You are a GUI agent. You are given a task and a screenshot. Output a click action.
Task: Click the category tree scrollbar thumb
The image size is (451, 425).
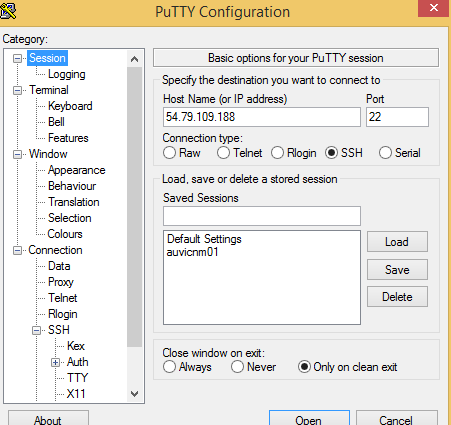134,207
